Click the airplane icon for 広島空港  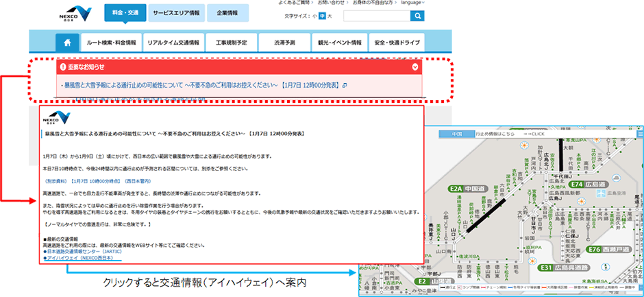(601, 193)
